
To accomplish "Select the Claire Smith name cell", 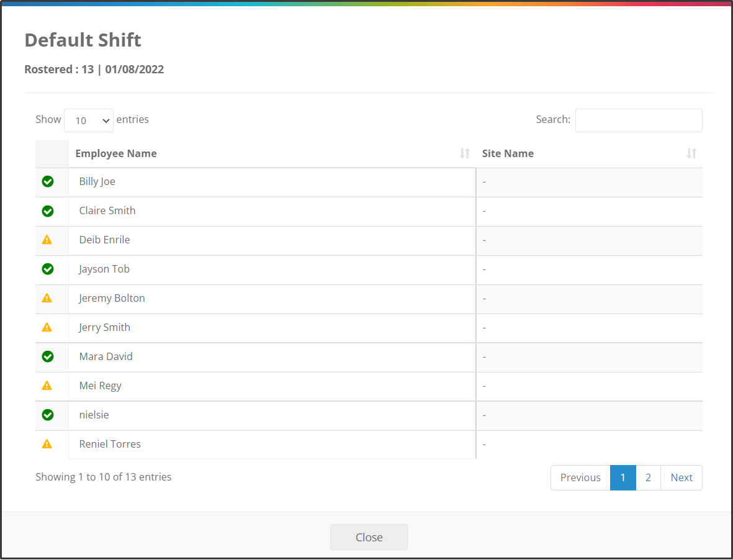I will pos(272,211).
